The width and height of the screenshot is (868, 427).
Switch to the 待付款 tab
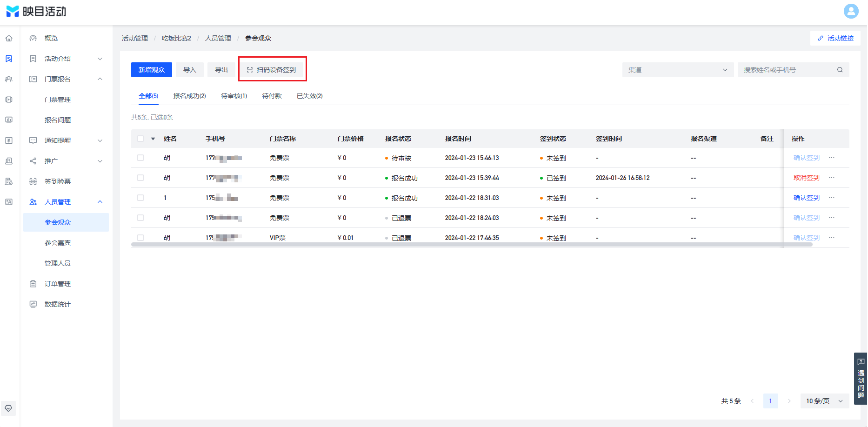pos(272,96)
